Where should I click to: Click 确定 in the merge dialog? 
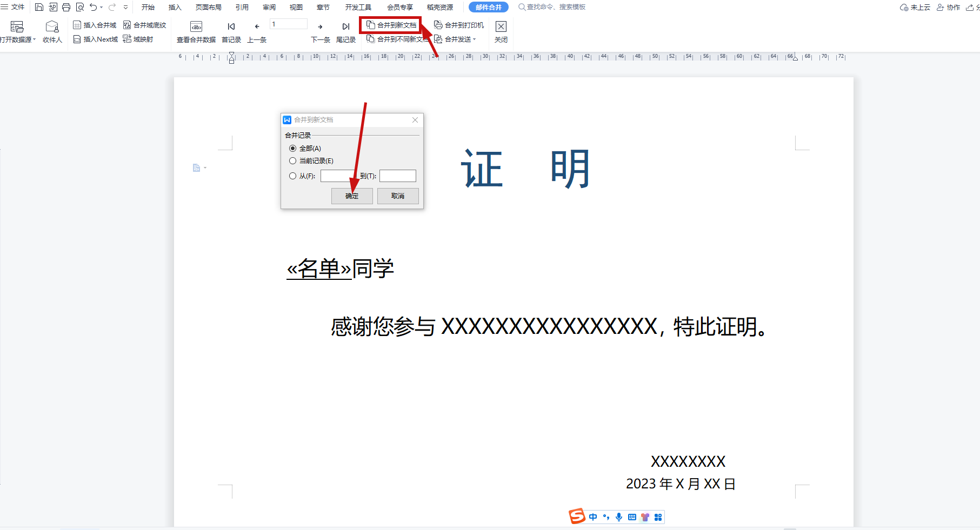tap(352, 196)
